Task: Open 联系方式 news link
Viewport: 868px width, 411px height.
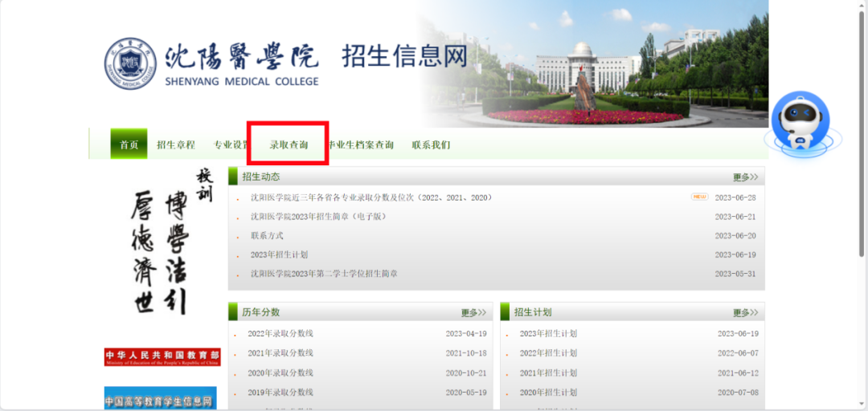Action: pos(267,236)
